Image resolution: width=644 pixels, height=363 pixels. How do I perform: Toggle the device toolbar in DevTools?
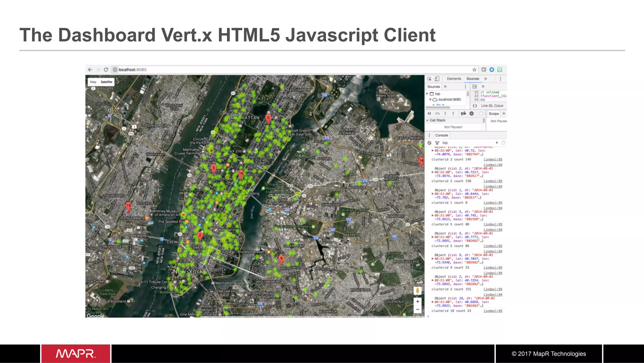pos(437,79)
